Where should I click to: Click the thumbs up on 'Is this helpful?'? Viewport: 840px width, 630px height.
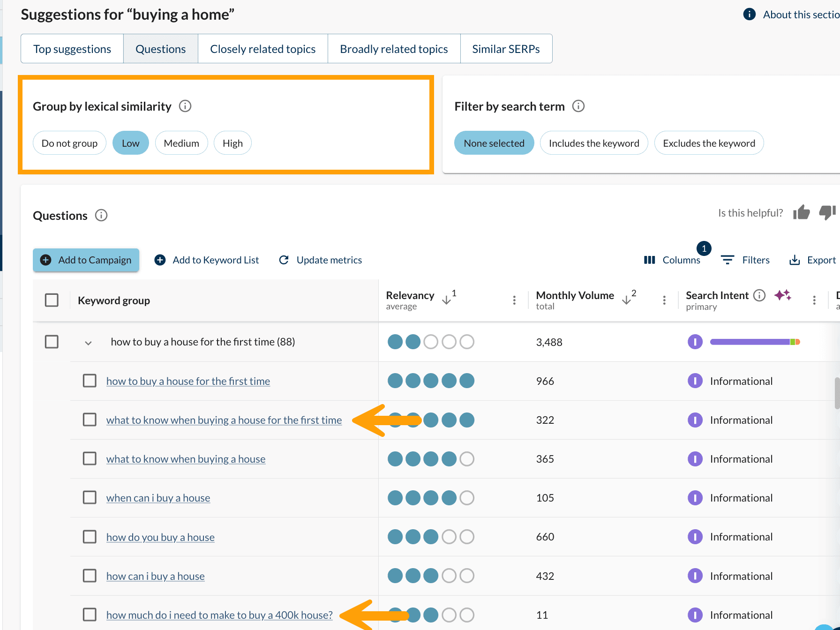pos(802,212)
